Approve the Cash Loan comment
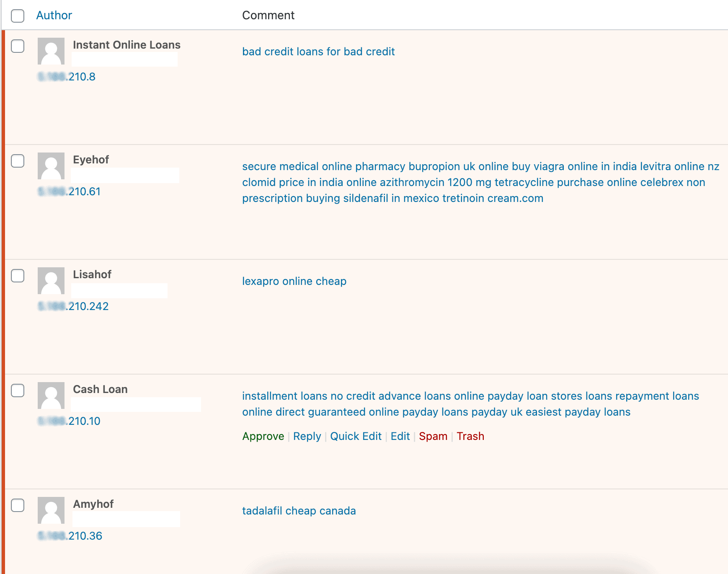The height and width of the screenshot is (574, 728). coord(263,436)
